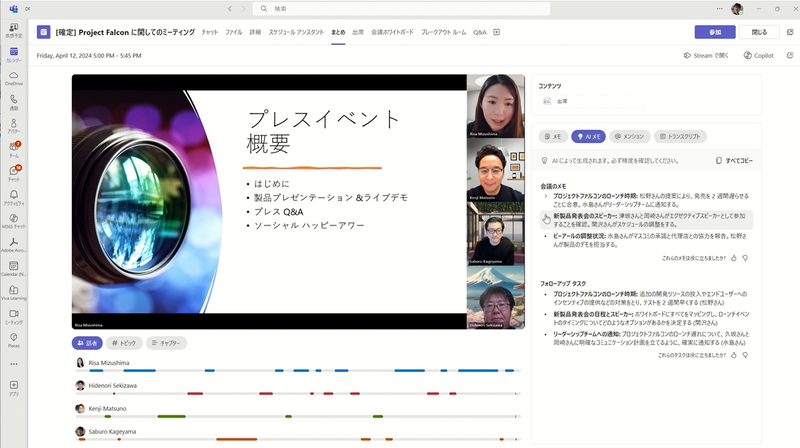800x448 pixels.
Task: Click the thumbs down for follow-up tasks feedback
Action: click(745, 355)
